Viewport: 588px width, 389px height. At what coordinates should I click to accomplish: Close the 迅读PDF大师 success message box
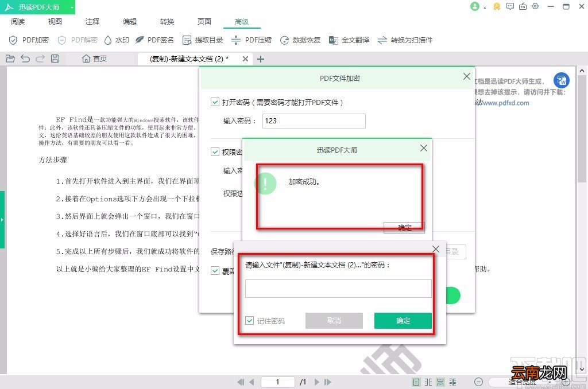pos(424,148)
